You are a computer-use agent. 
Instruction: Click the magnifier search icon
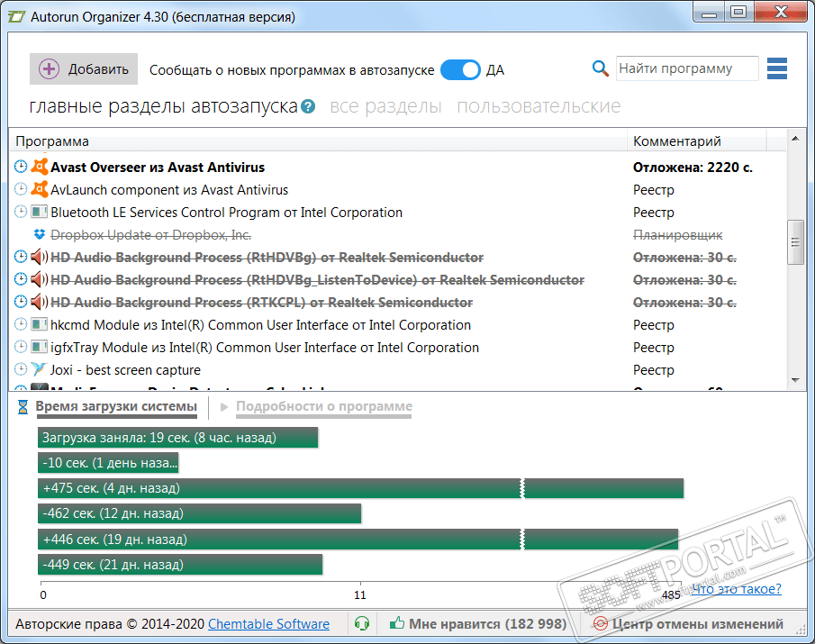(601, 68)
